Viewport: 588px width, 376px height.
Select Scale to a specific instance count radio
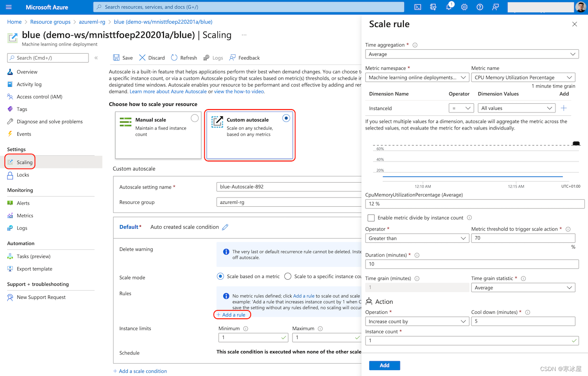[x=288, y=276]
